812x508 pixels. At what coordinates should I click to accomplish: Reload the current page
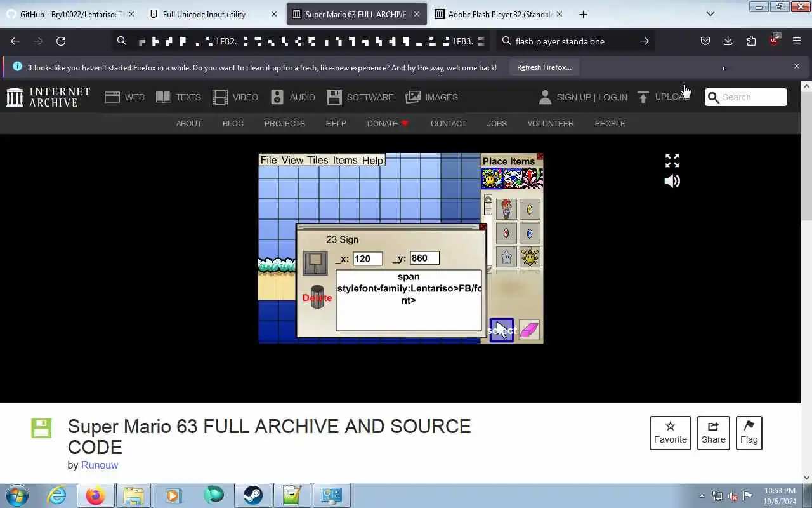click(61, 41)
